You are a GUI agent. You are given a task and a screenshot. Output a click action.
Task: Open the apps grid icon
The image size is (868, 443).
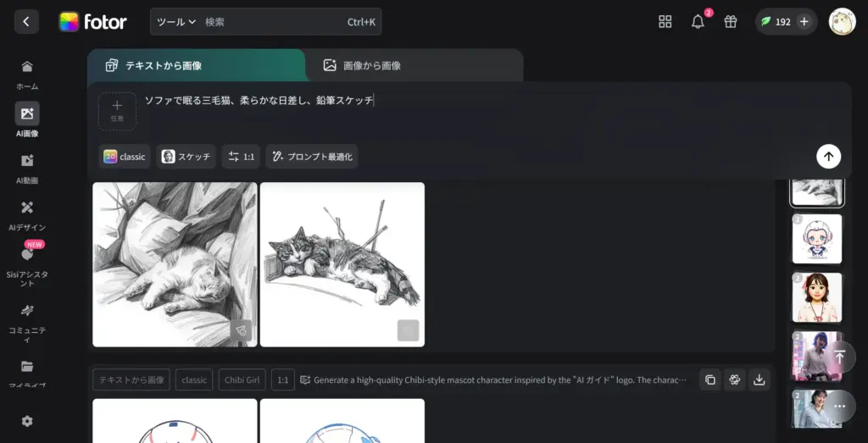click(665, 21)
